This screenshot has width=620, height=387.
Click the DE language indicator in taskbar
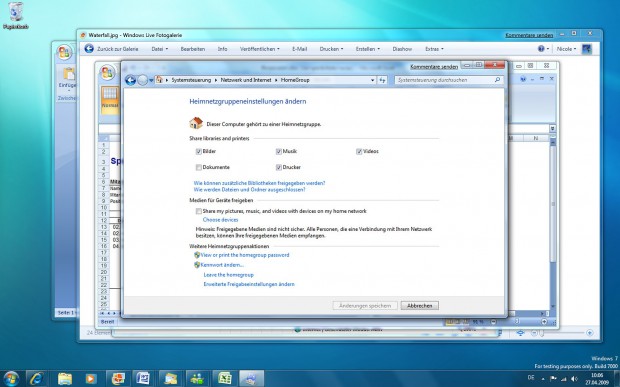531,378
